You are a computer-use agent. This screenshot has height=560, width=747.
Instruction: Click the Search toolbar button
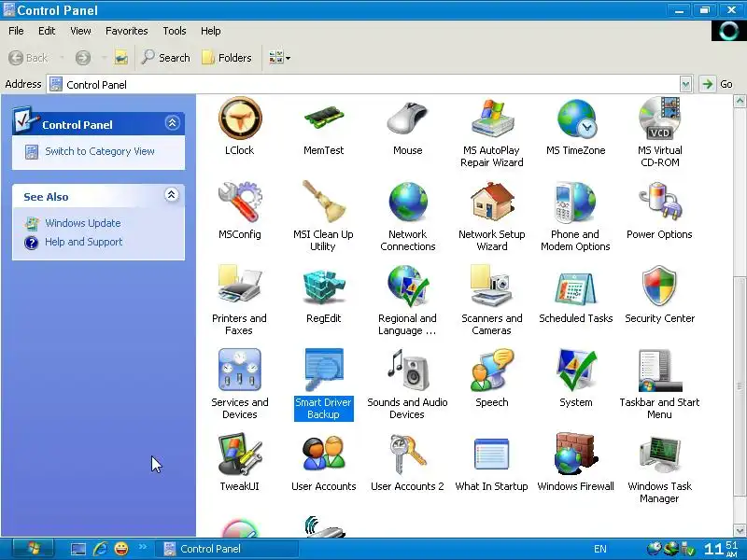coord(166,58)
